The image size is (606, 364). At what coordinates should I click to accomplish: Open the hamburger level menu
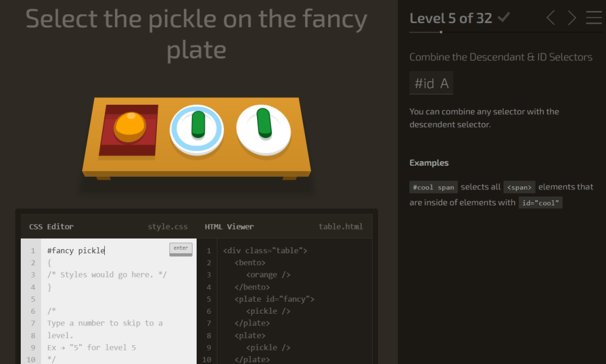click(594, 18)
